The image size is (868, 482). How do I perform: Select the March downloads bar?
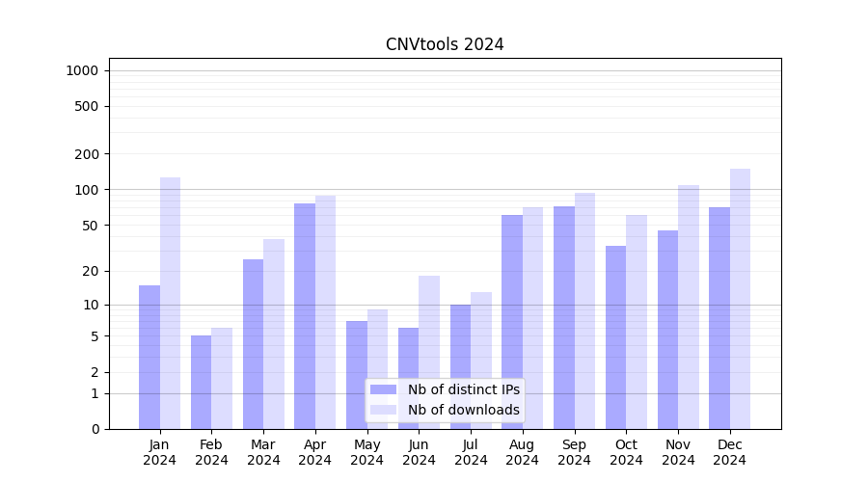pos(274,334)
